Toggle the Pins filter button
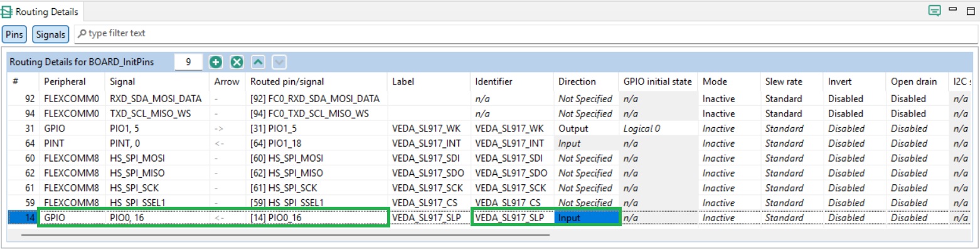Viewport: 980px width, 250px height. tap(14, 34)
